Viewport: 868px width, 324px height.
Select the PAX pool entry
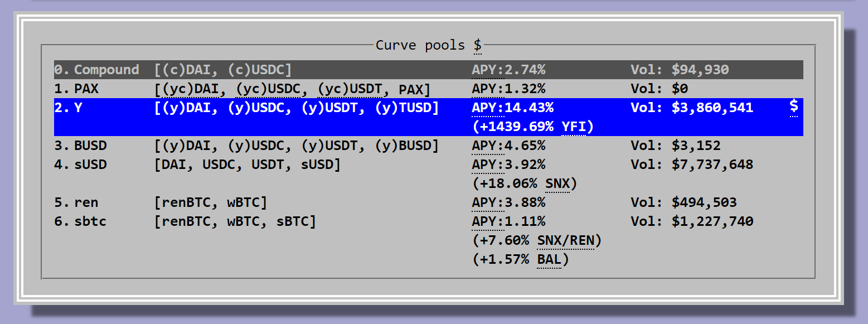coord(86,89)
